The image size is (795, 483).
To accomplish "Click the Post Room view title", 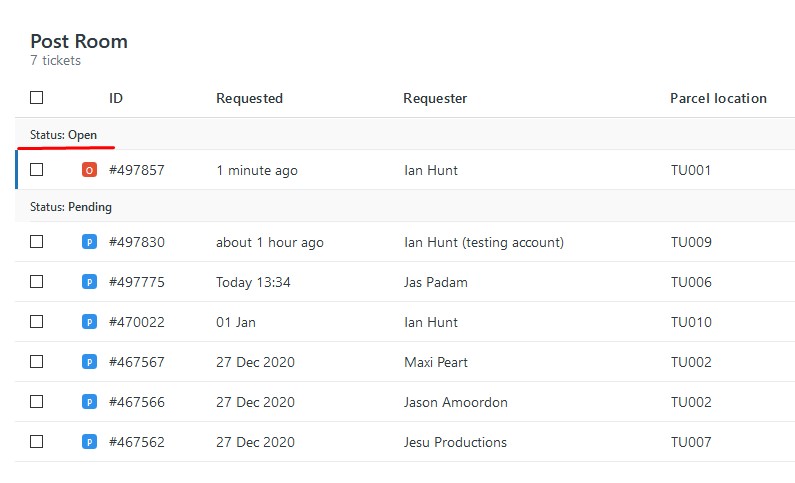I will point(79,42).
